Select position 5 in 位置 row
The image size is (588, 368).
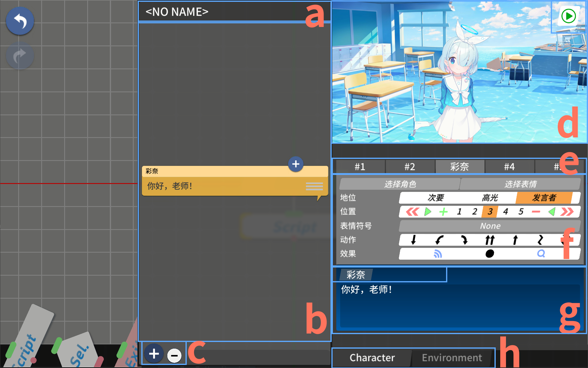(521, 212)
